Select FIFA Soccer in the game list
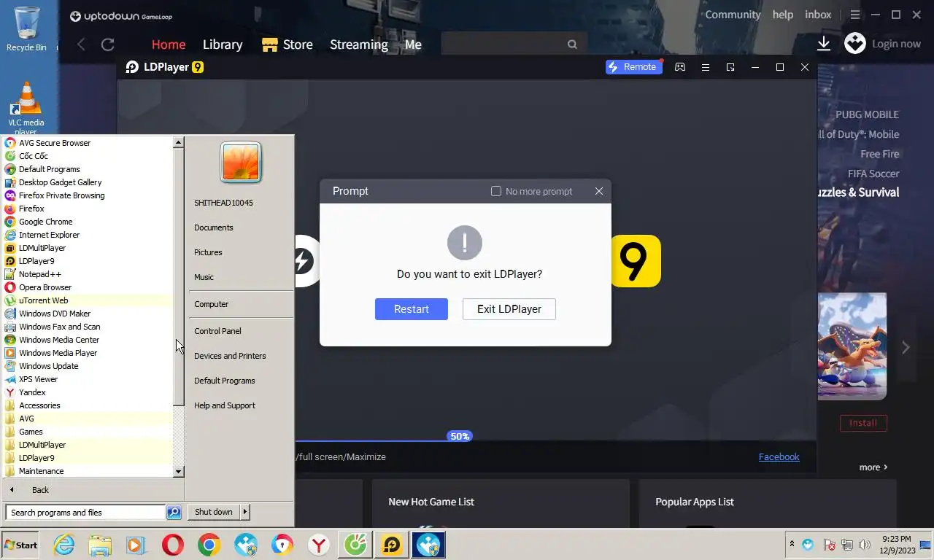Image resolution: width=934 pixels, height=560 pixels. (873, 174)
